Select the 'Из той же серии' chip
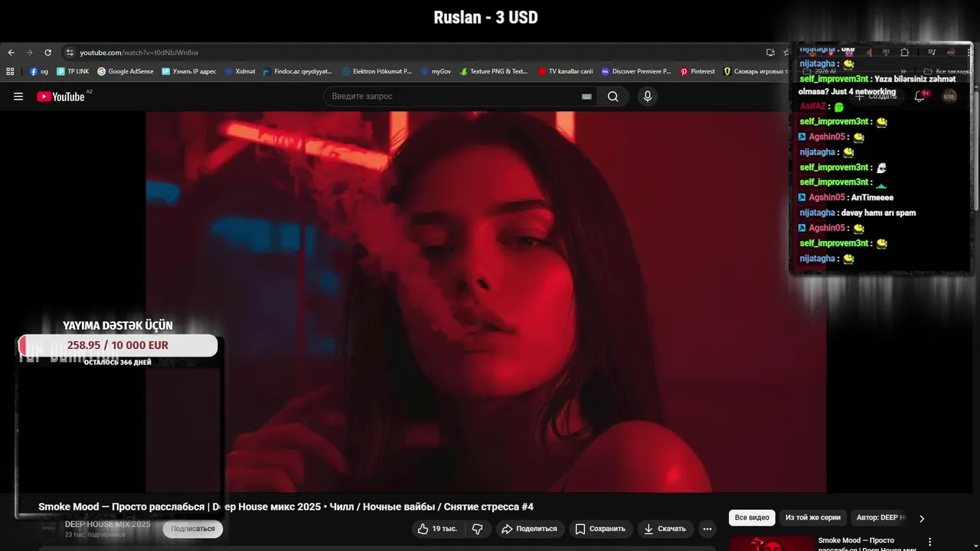The image size is (980, 551). (813, 518)
